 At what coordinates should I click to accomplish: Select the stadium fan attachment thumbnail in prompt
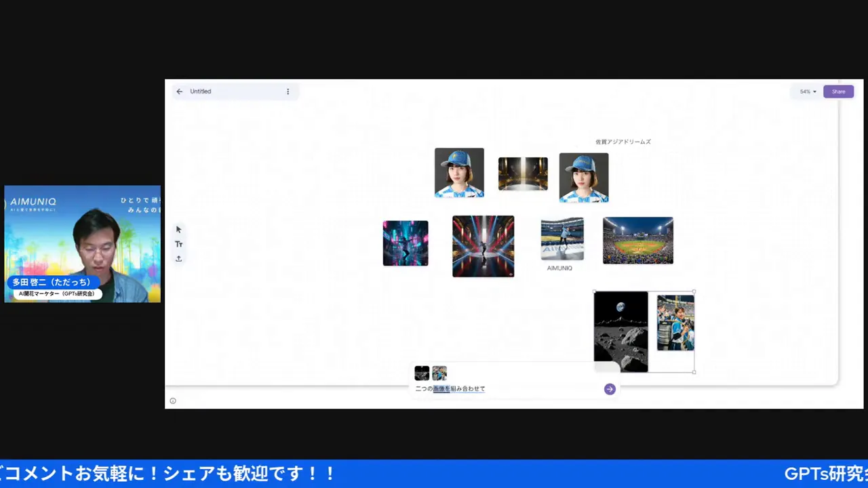pos(439,373)
